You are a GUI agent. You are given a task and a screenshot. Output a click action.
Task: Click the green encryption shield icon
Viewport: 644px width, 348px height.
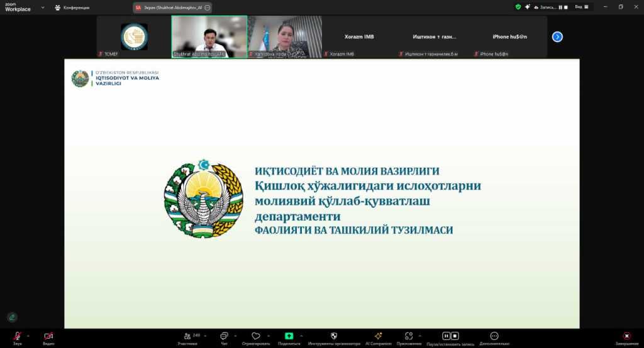pos(518,7)
